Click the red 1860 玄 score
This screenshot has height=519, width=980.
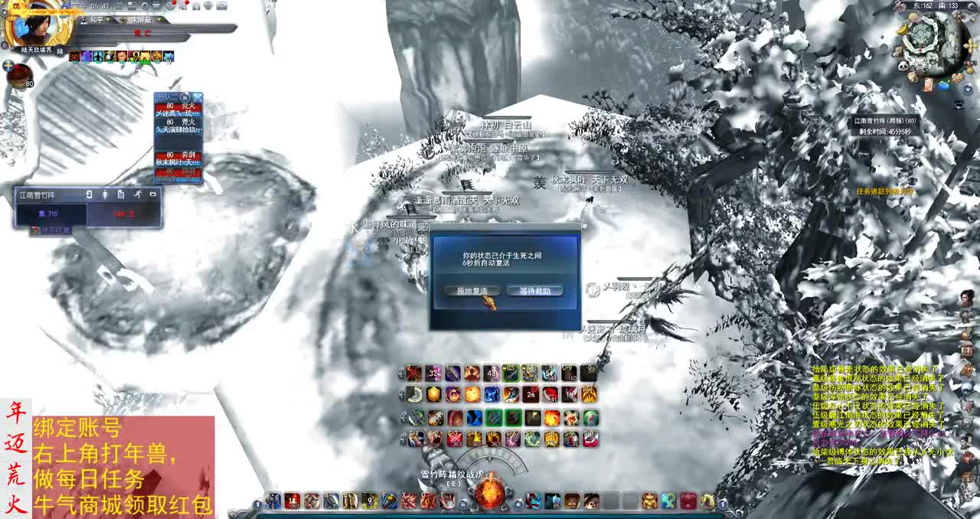point(122,214)
